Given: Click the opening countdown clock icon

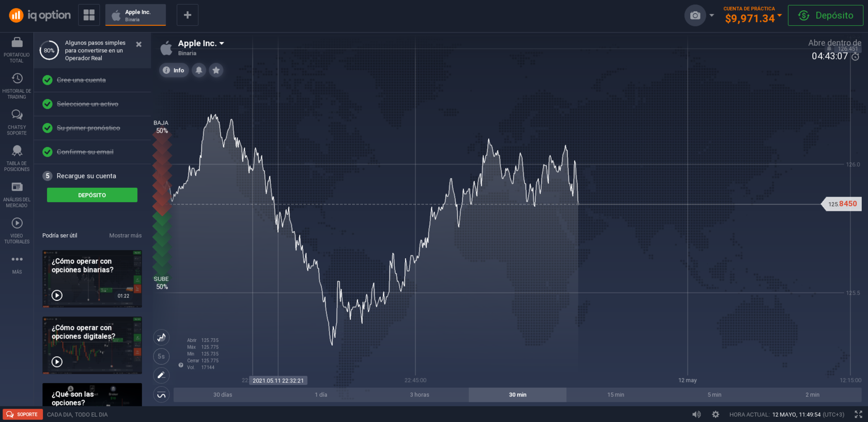Looking at the screenshot, I should (x=856, y=57).
